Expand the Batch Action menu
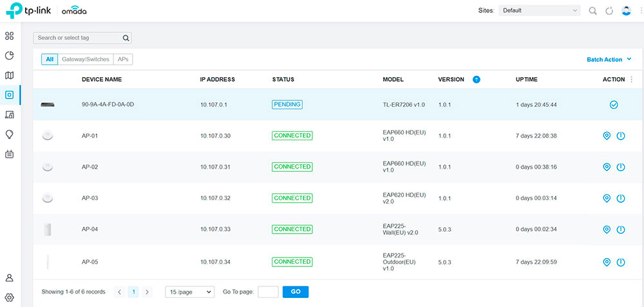 [609, 59]
